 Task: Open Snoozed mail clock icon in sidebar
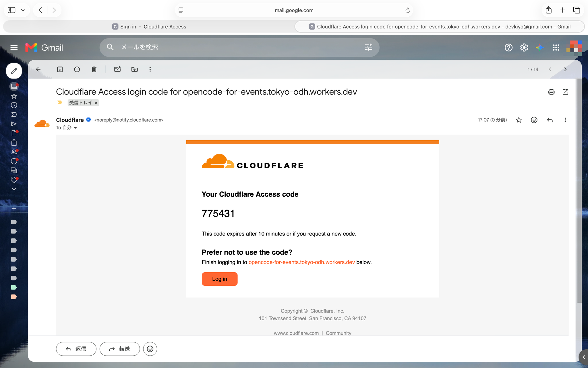pos(14,105)
